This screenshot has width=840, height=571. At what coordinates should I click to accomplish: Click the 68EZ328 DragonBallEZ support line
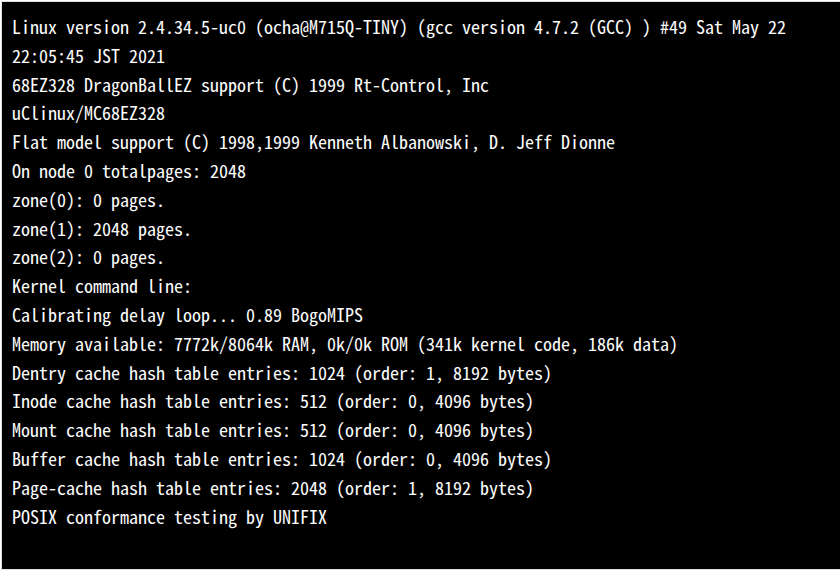coord(250,86)
